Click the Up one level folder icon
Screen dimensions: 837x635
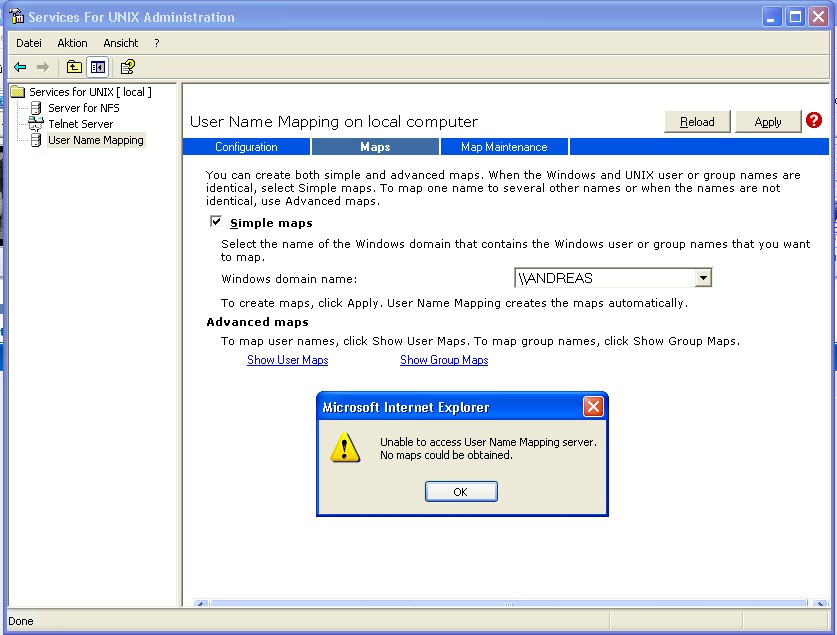pyautogui.click(x=74, y=67)
